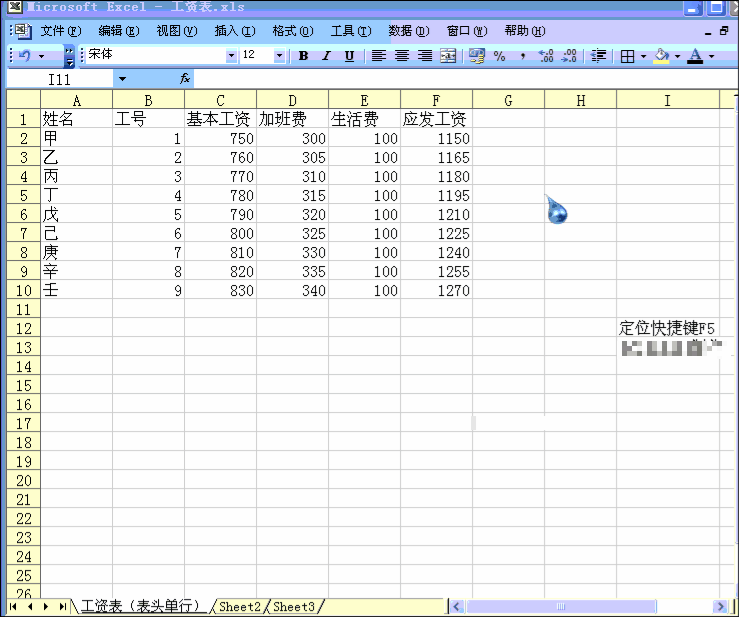Click the Select All corner button
Viewport: 739px width, 617px height.
click(24, 99)
